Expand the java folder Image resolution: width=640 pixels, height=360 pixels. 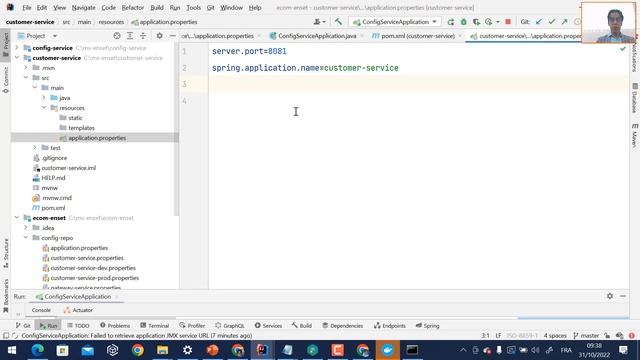44,98
